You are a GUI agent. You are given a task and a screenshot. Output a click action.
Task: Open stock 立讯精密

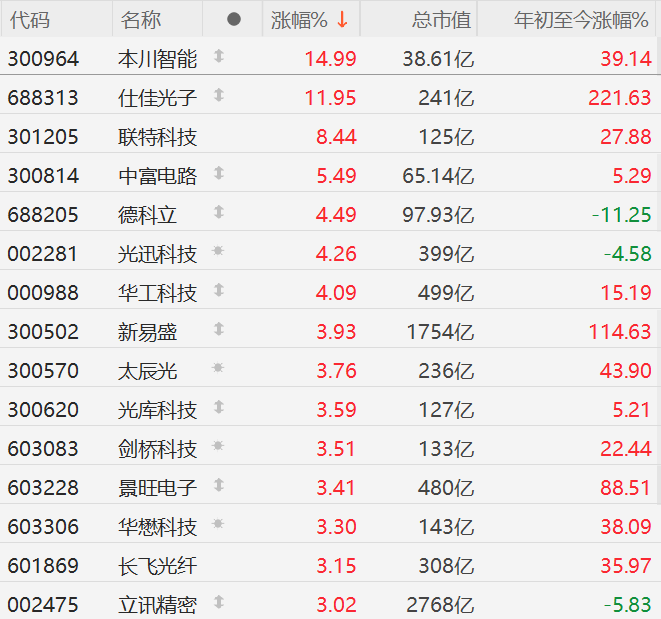pos(157,605)
